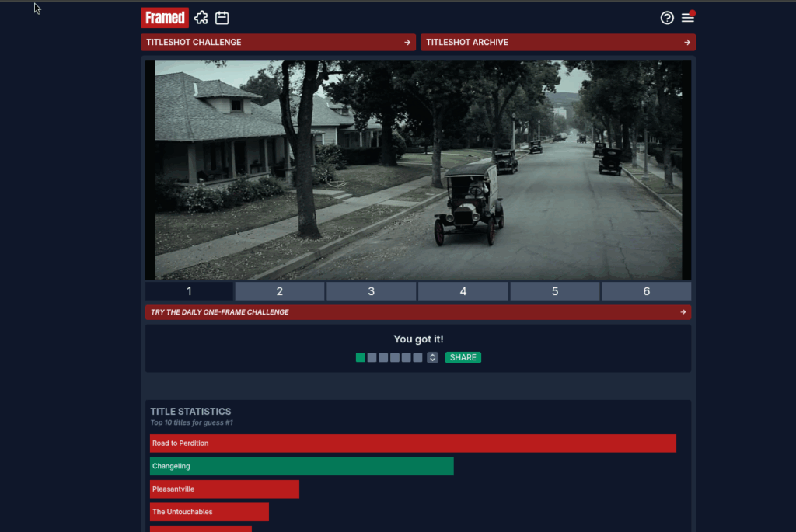Screen dimensions: 796x532
Task: Switch to frame 5
Action: pyautogui.click(x=555, y=291)
